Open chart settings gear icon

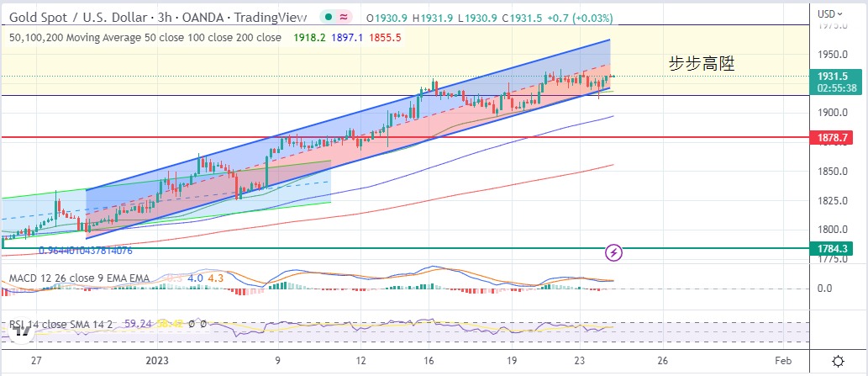838,361
